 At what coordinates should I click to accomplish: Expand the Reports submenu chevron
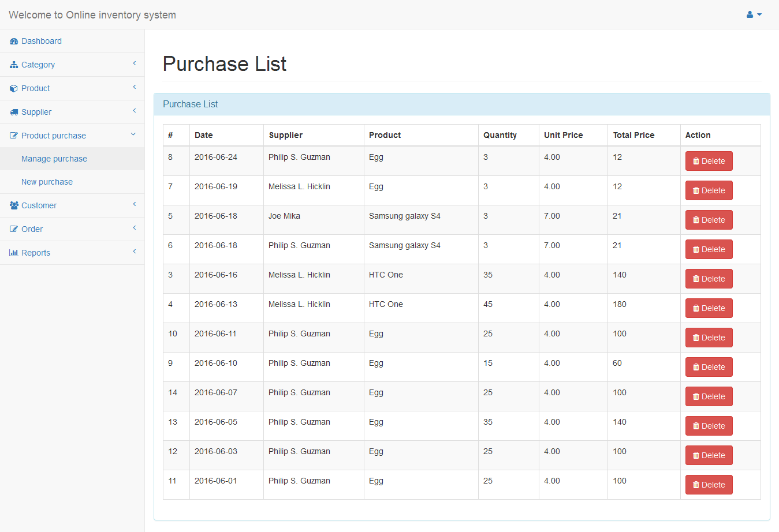click(x=135, y=252)
